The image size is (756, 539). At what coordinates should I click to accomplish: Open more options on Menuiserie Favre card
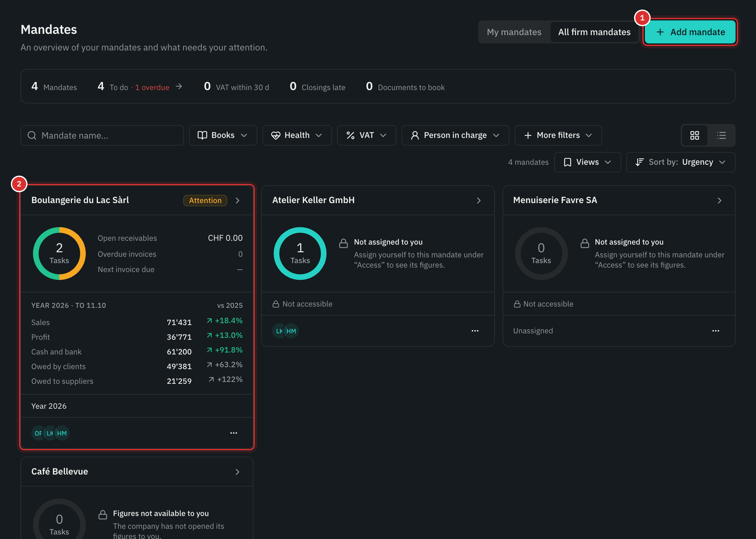point(716,331)
